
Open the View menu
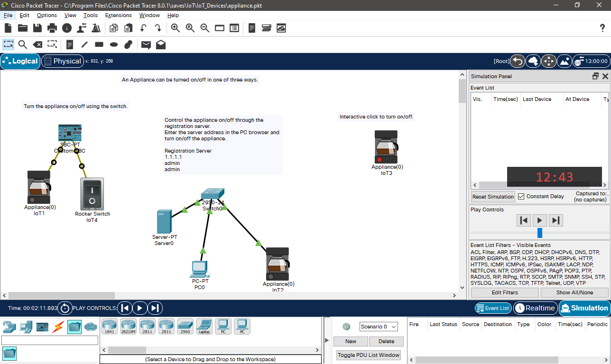pos(70,15)
